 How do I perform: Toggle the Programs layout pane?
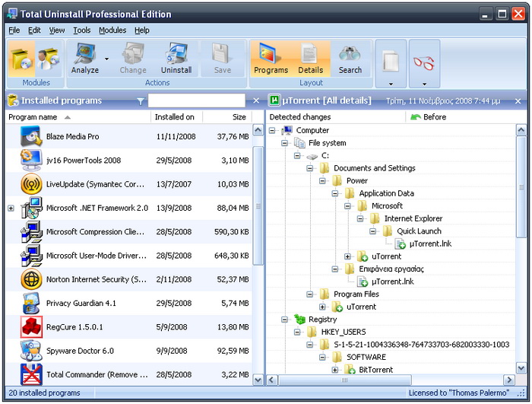(x=271, y=58)
